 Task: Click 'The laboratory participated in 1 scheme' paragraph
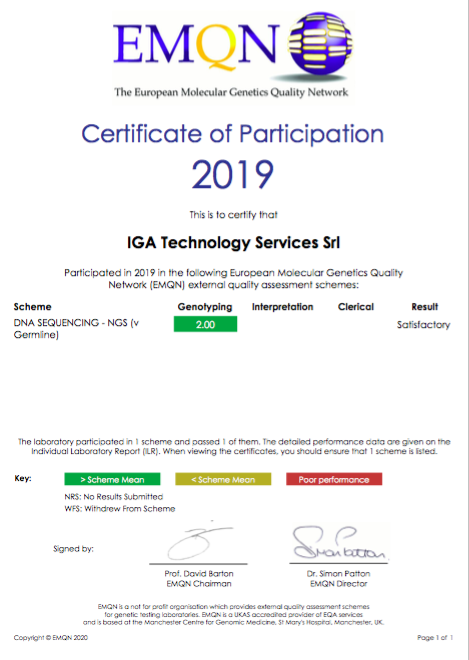click(234, 447)
